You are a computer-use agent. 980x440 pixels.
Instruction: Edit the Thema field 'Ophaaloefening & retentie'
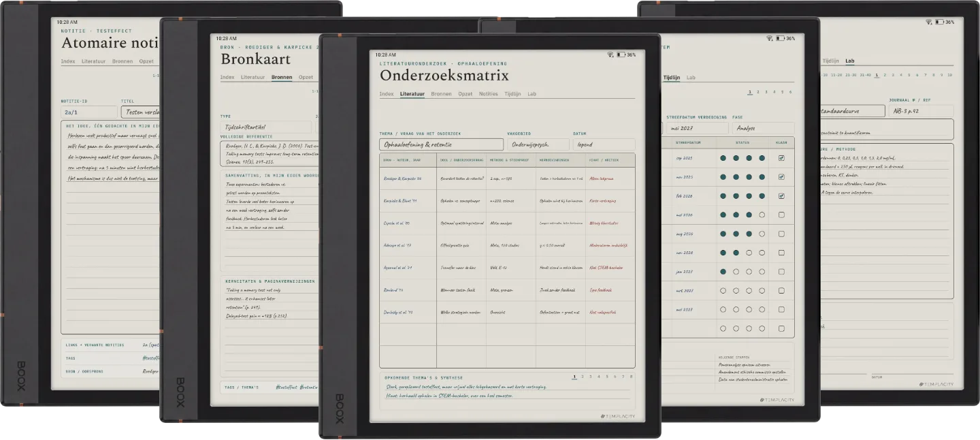point(442,144)
